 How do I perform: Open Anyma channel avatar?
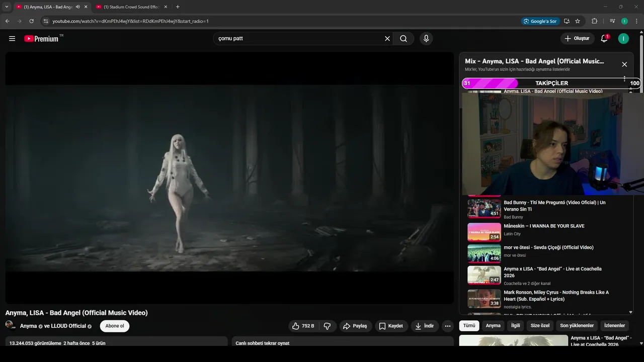10,325
